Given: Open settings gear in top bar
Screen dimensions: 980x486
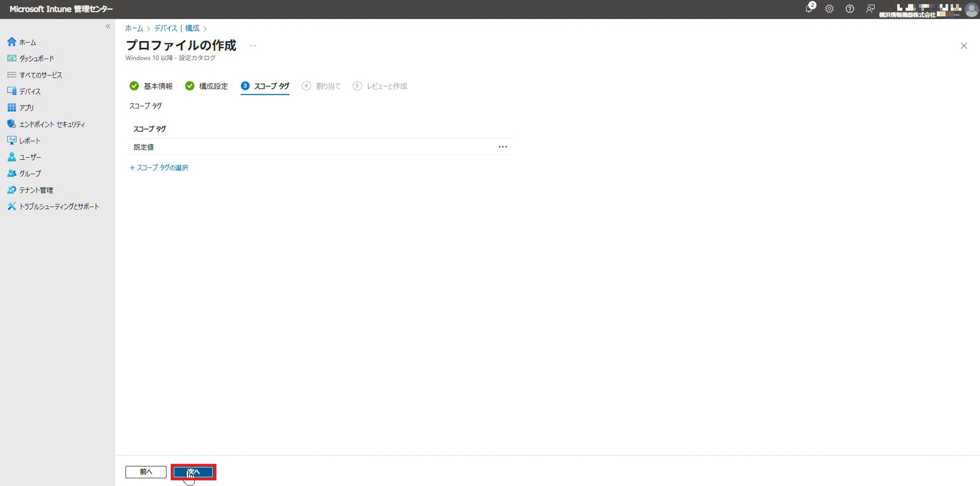Looking at the screenshot, I should click(x=829, y=9).
